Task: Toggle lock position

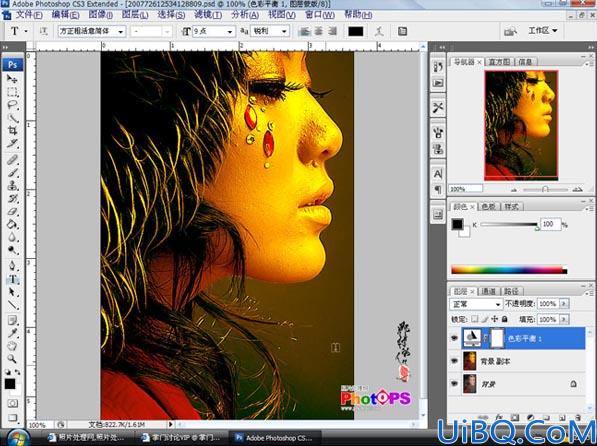Action: click(x=495, y=319)
